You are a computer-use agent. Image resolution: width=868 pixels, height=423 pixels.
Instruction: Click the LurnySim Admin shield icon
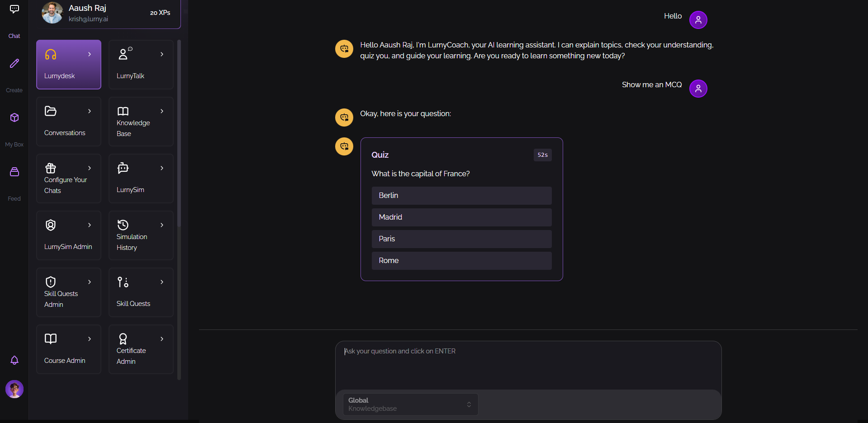point(50,225)
